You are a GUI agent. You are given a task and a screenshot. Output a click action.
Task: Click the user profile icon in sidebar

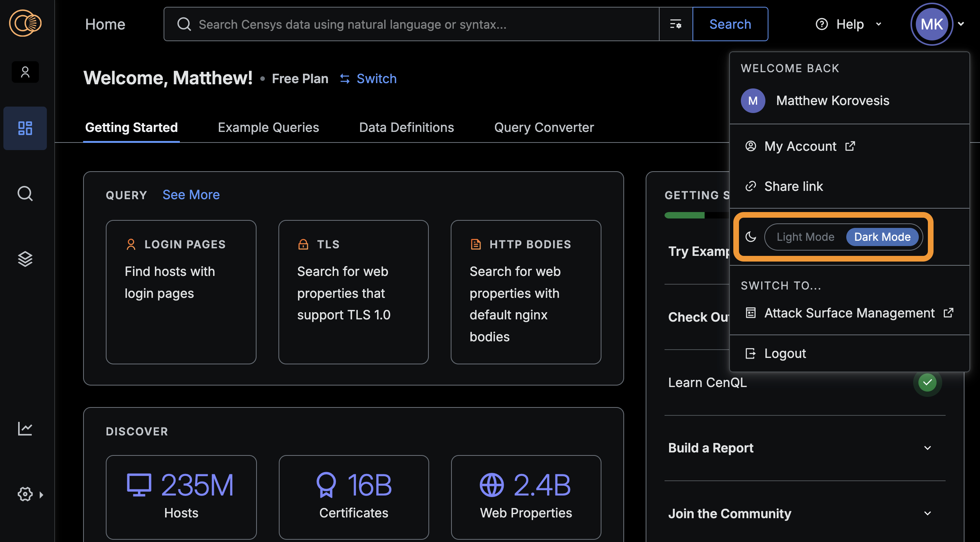pyautogui.click(x=25, y=72)
